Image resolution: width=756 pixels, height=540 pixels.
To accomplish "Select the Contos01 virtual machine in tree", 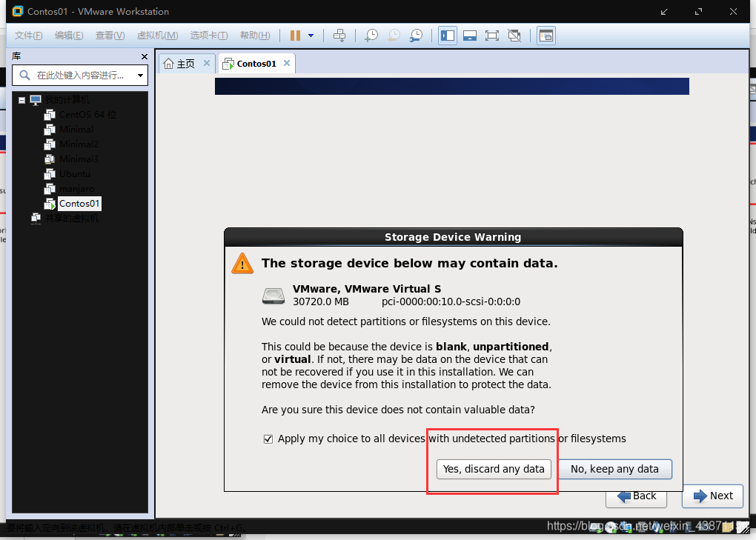I will [x=79, y=204].
